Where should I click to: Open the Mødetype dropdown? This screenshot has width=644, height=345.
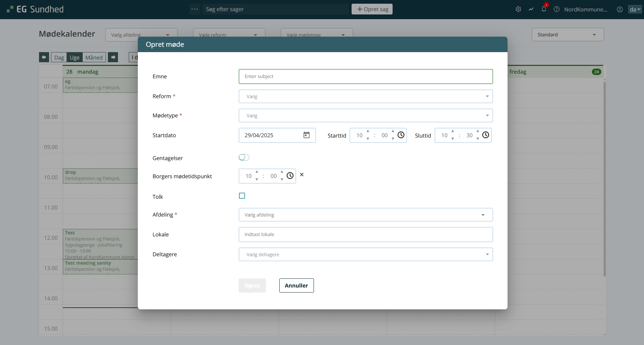365,116
